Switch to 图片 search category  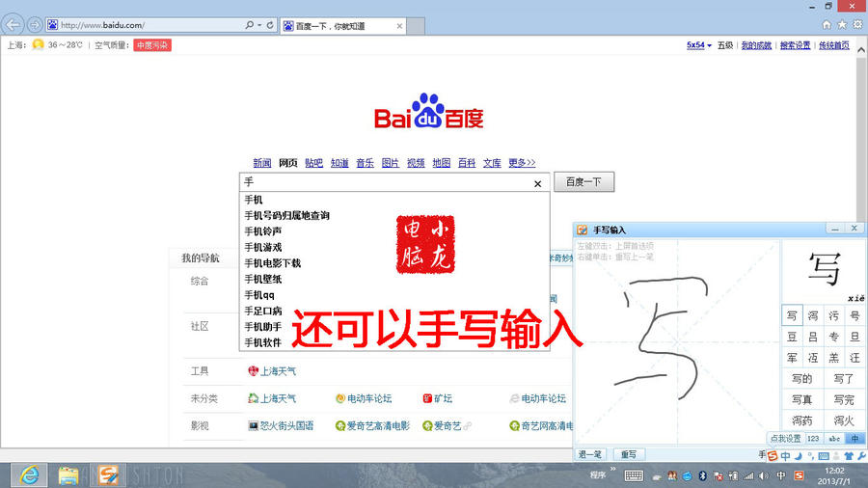tap(391, 163)
